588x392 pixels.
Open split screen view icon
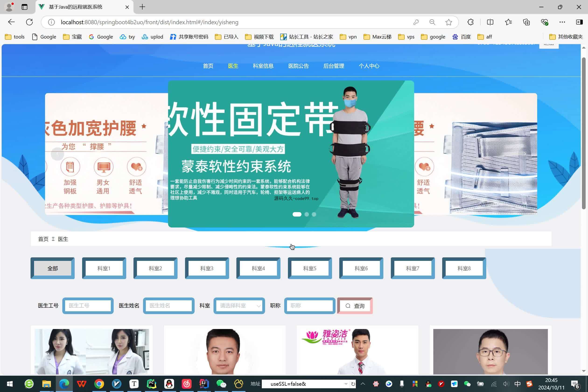(490, 22)
